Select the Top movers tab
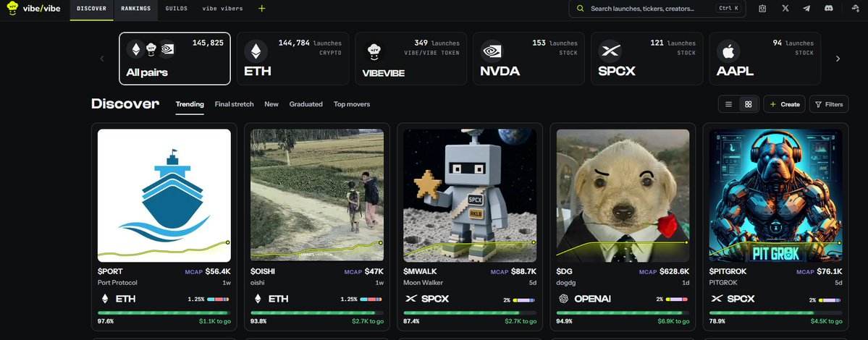 coord(352,104)
